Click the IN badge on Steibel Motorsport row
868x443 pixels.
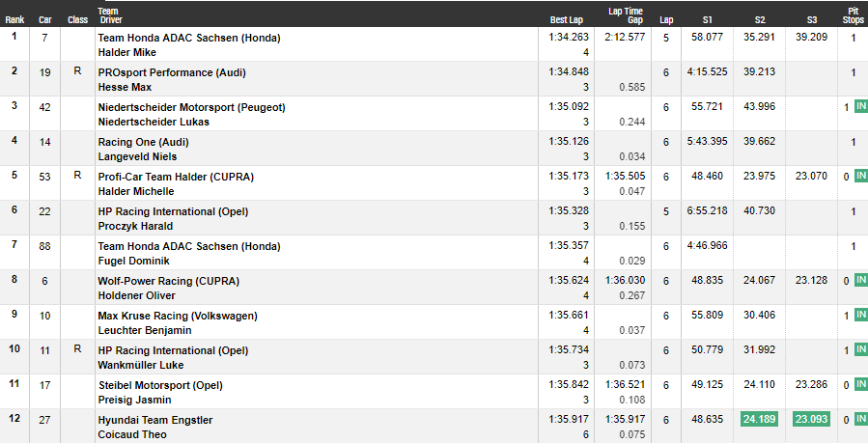[x=861, y=384]
